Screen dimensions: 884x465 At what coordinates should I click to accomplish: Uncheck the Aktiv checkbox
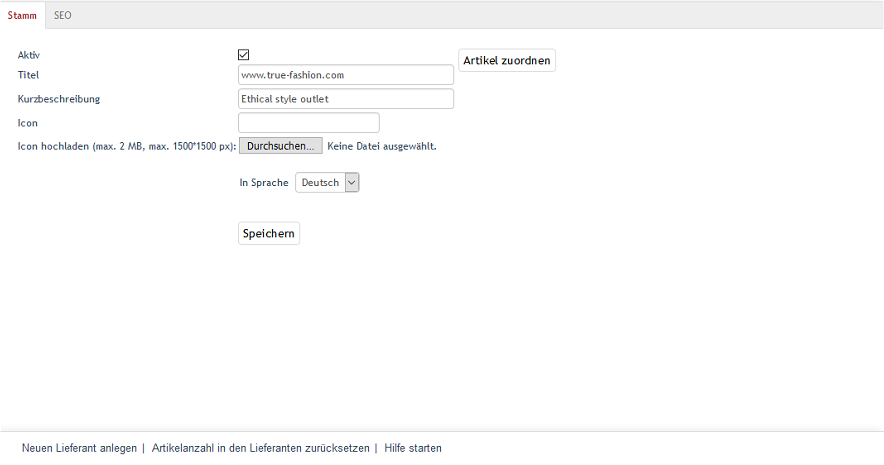pos(243,55)
